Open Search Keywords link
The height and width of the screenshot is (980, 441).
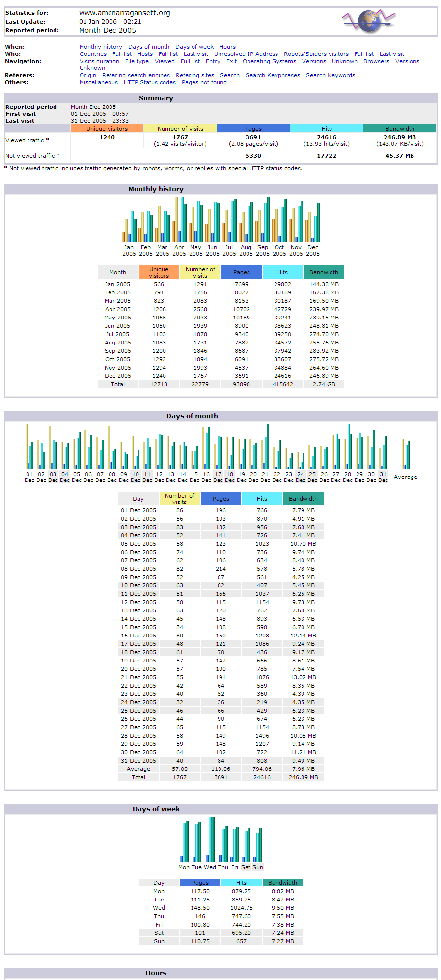(330, 76)
